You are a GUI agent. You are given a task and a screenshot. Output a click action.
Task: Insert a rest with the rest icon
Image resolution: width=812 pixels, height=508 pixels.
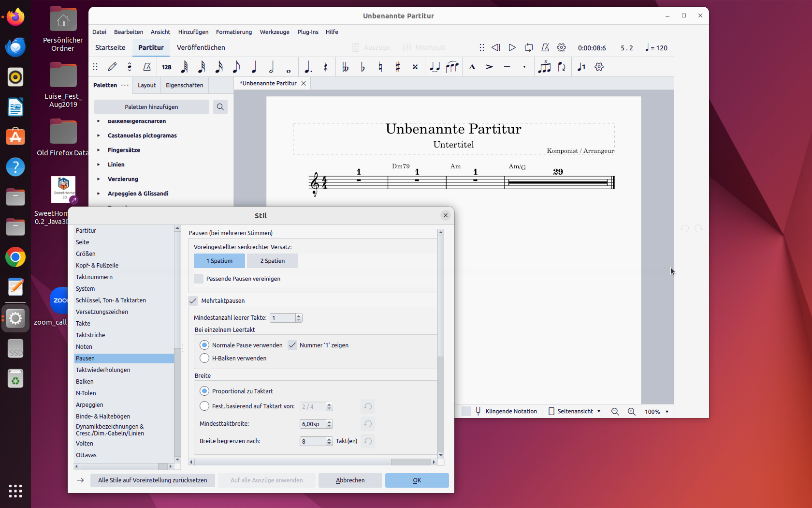click(325, 67)
